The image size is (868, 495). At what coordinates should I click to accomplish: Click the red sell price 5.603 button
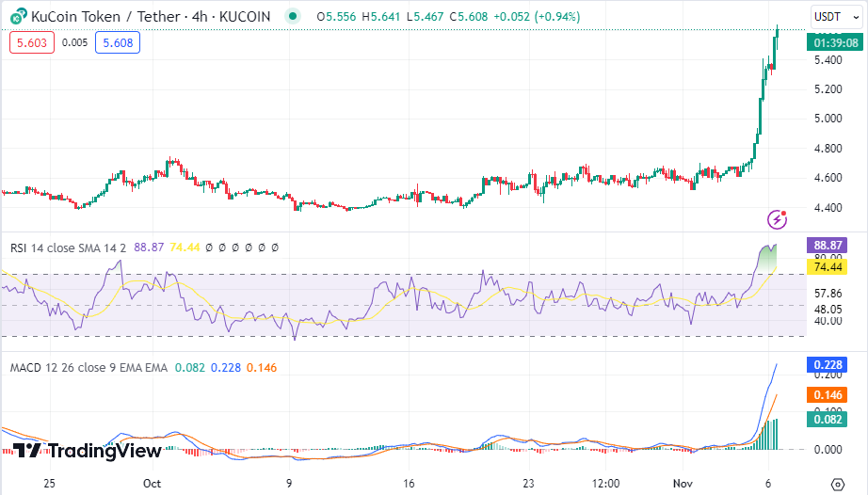pyautogui.click(x=32, y=42)
